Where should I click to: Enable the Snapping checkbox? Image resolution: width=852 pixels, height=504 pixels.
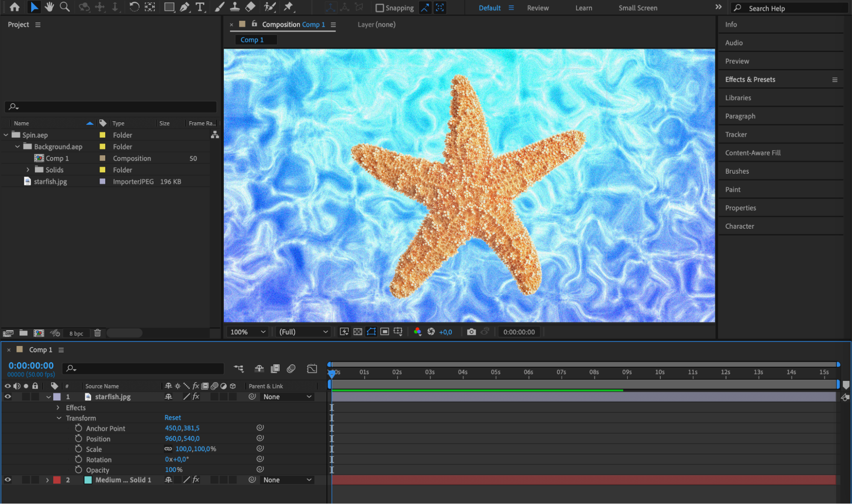(379, 8)
